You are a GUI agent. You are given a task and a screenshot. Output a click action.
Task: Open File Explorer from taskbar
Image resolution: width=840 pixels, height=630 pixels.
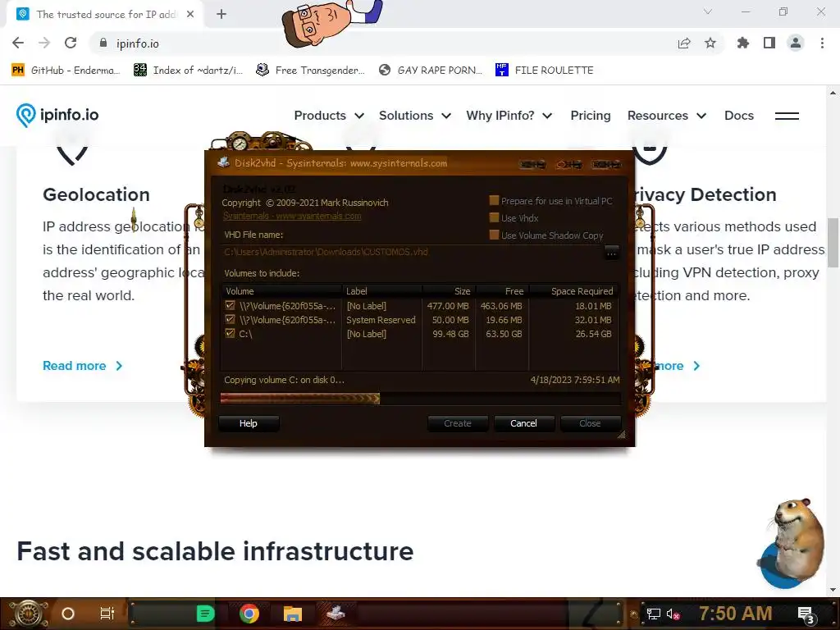coord(293,614)
